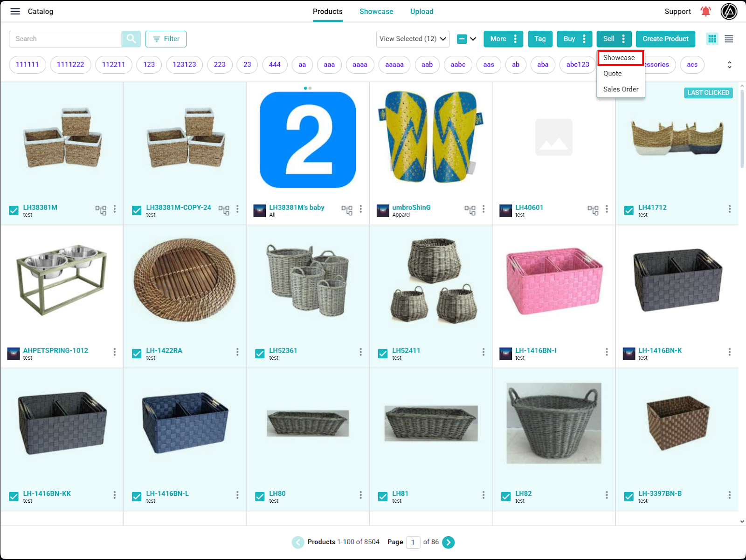The width and height of the screenshot is (746, 560).
Task: Filter by the 111111 tag chip
Action: tap(28, 65)
